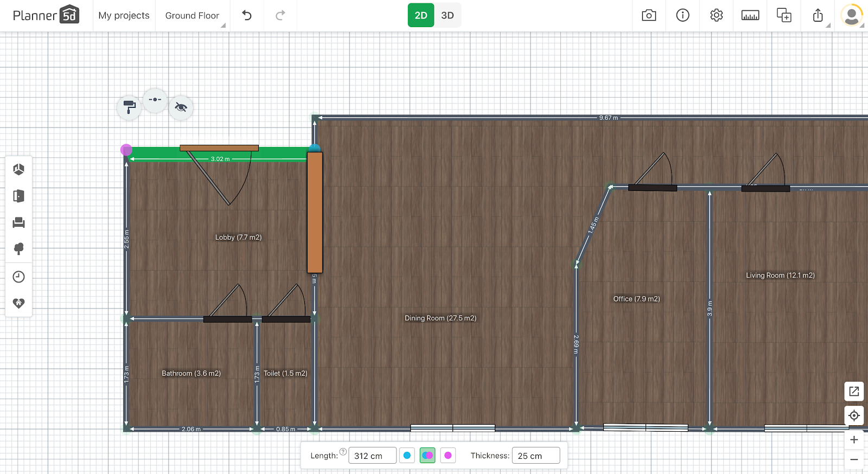This screenshot has width=868, height=474.
Task: Click the 0.85 m toilet dimension
Action: (286, 429)
